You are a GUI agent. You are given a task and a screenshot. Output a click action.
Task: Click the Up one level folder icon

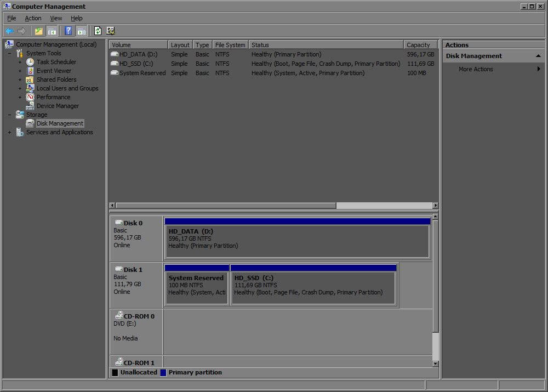tap(38, 31)
